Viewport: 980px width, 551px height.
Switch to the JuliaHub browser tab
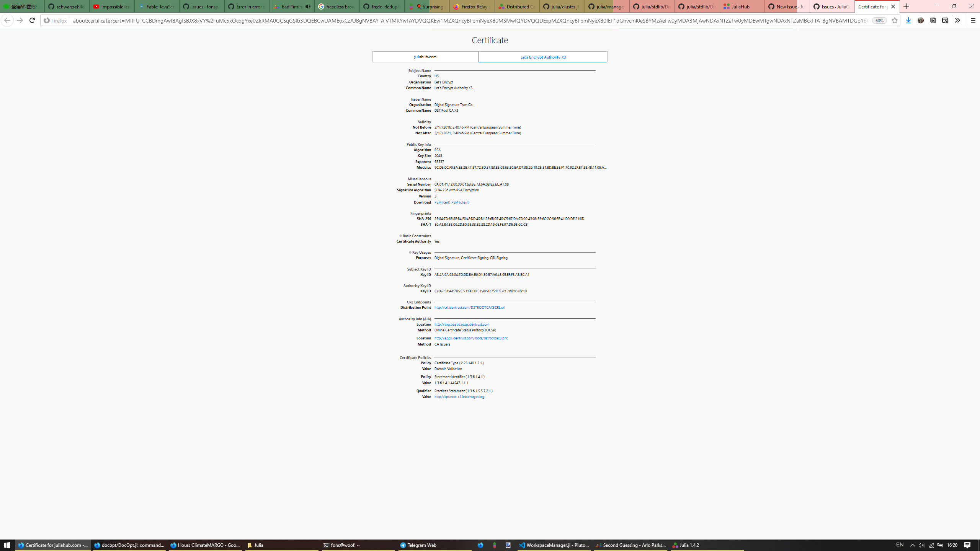(741, 7)
